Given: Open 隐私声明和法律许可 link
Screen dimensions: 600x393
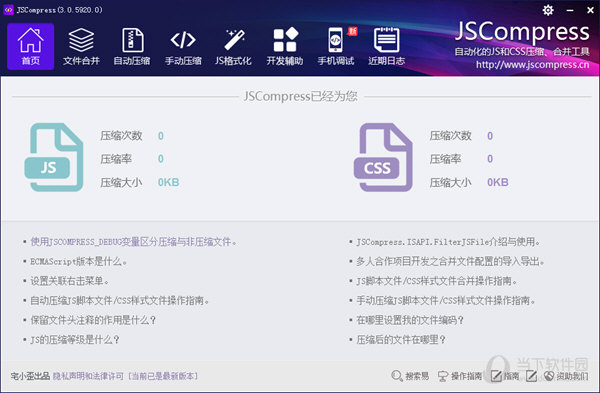Looking at the screenshot, I should point(88,376).
